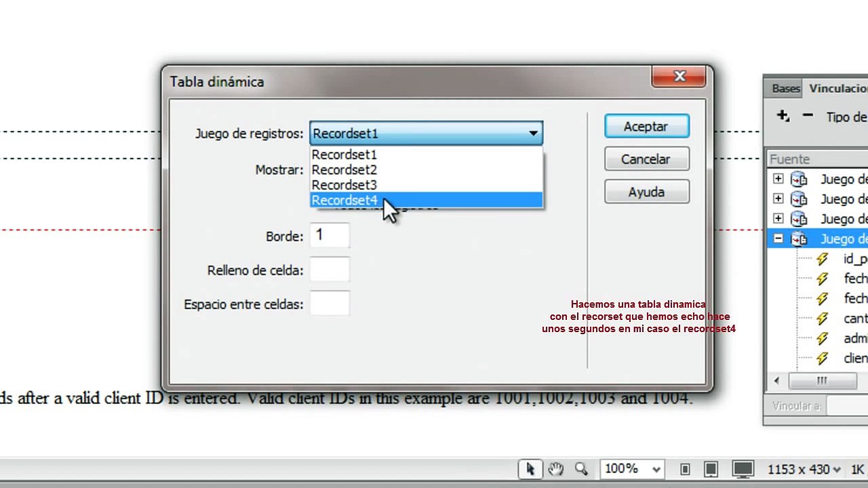Viewport: 868px width, 488px height.
Task: Switch to the Bases tab
Action: tap(785, 88)
